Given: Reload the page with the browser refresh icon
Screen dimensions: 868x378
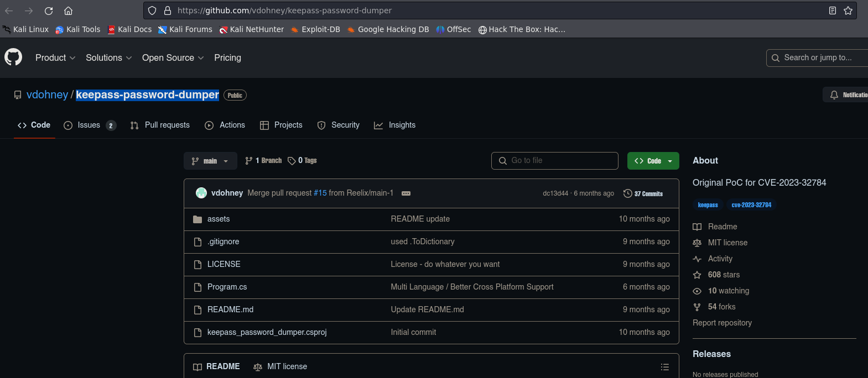Looking at the screenshot, I should click(49, 11).
